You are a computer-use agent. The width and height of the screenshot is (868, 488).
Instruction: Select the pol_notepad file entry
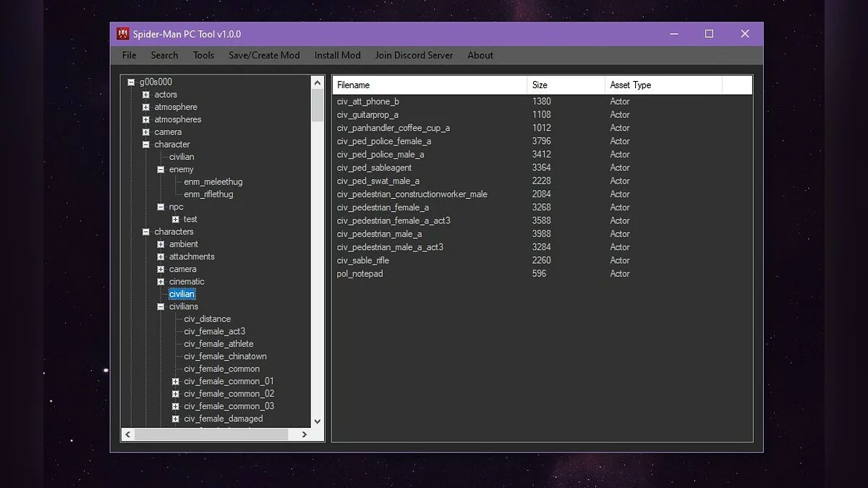click(x=360, y=273)
